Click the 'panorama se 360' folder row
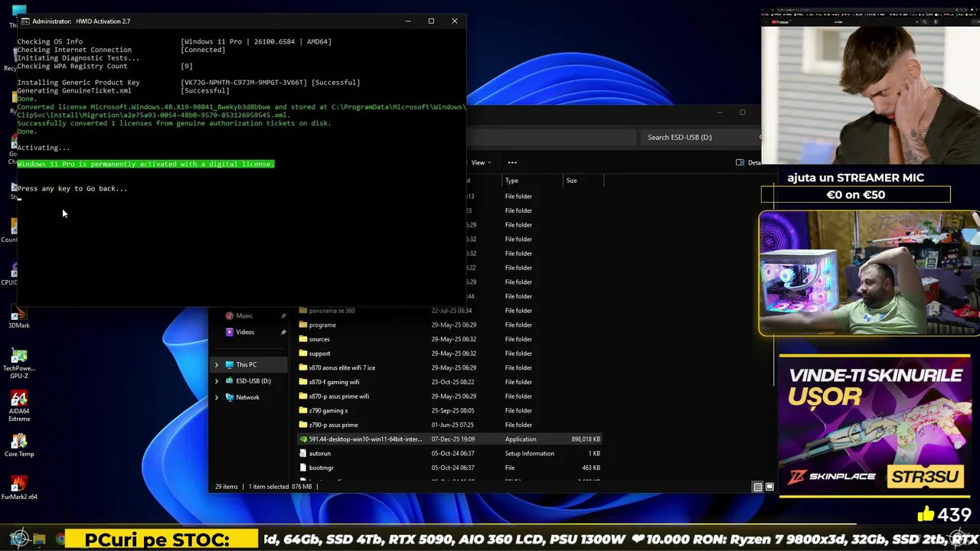The width and height of the screenshot is (980, 551). (449, 311)
